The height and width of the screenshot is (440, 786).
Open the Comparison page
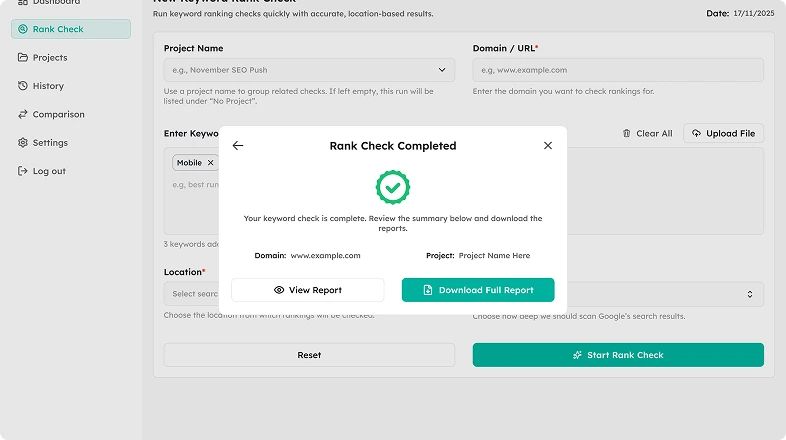pos(57,114)
